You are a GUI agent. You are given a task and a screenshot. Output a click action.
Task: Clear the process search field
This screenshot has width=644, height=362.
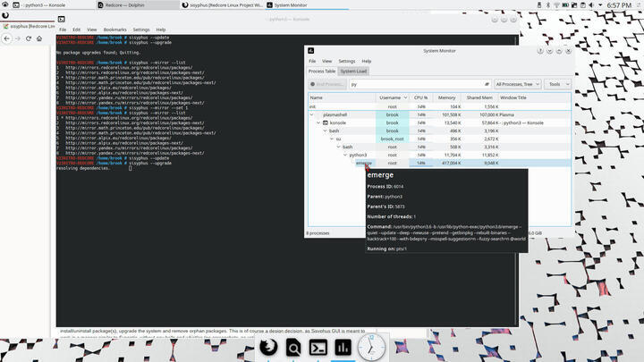click(x=487, y=84)
